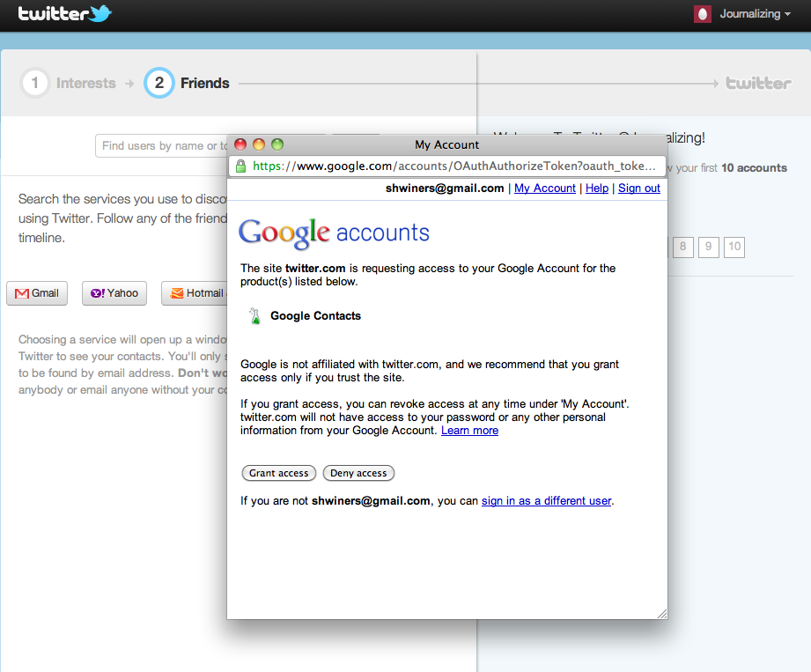The width and height of the screenshot is (811, 672).
Task: Click the Gmail import button
Action: click(37, 293)
